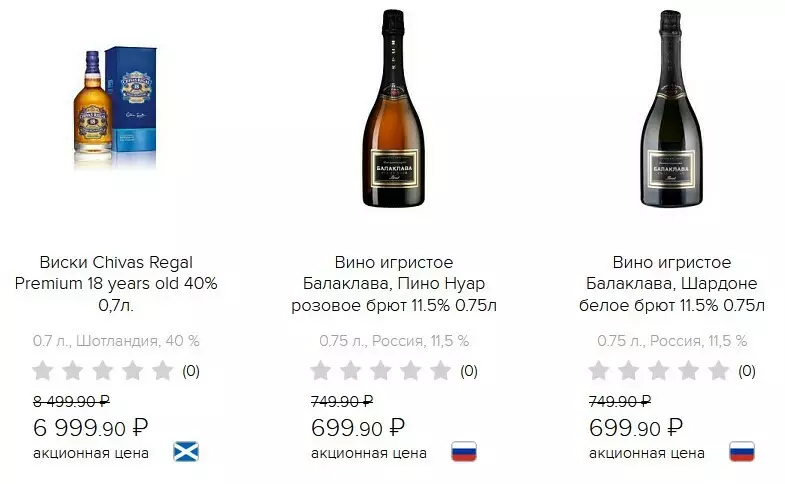Open the Виски Chivas Regal Premium title link
Screen dimensions: 785x484
[116, 283]
